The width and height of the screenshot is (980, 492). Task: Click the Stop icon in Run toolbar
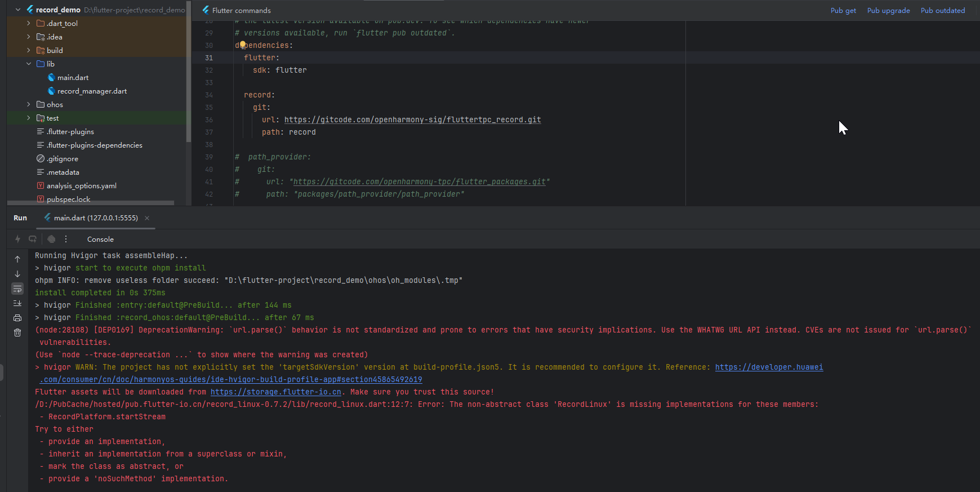click(51, 239)
